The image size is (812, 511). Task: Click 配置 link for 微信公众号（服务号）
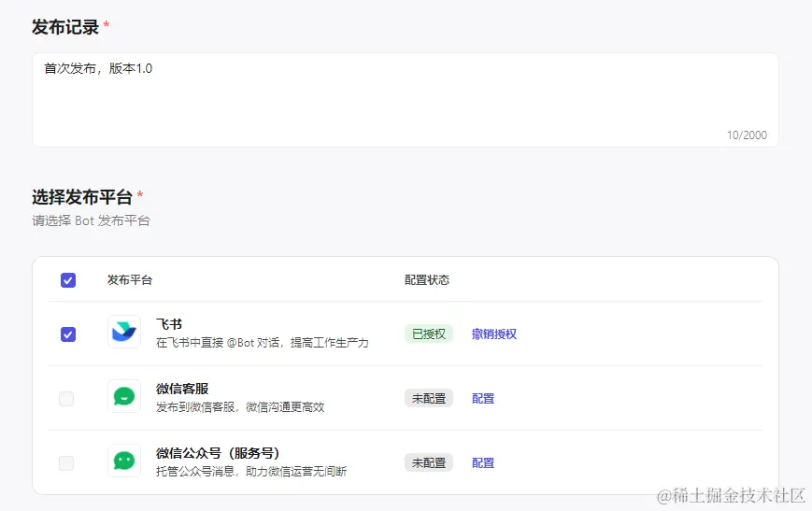pos(483,462)
